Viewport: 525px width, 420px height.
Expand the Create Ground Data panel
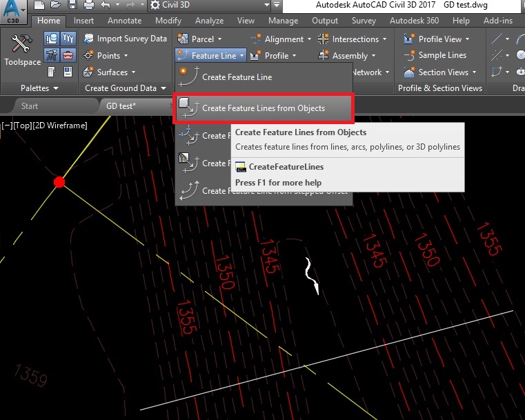point(126,88)
